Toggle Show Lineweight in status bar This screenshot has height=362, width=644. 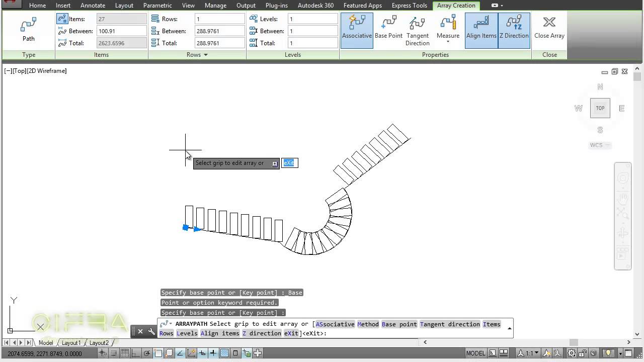(213, 353)
